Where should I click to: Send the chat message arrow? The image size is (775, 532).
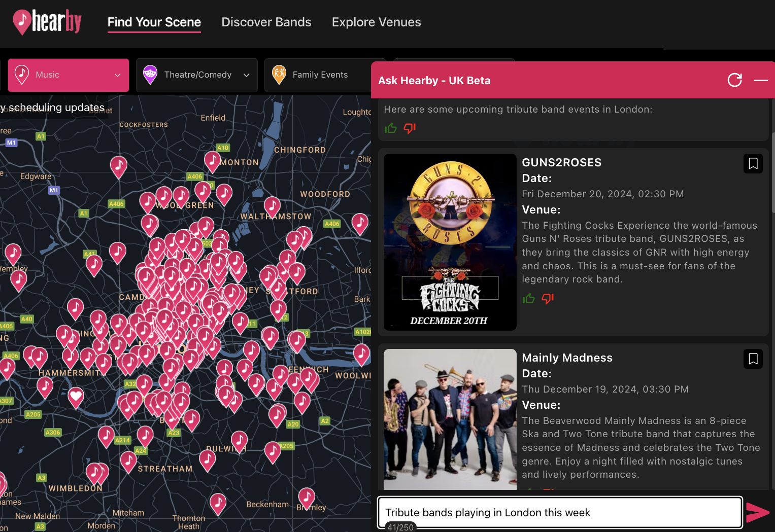[758, 512]
